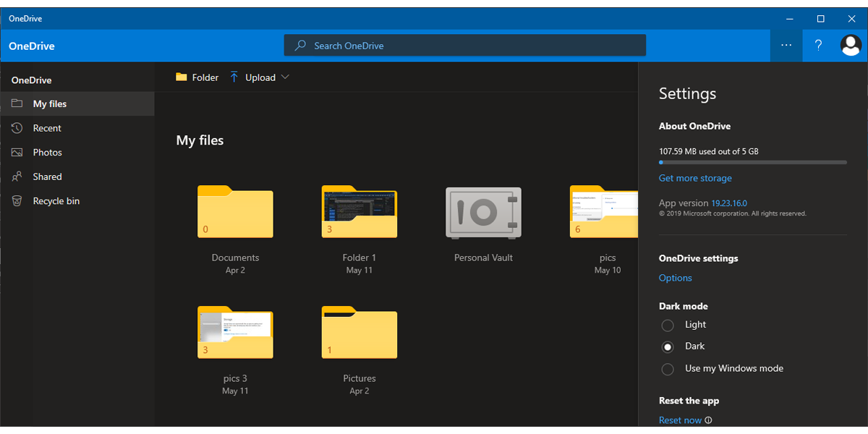The height and width of the screenshot is (434, 868).
Task: Click the OneDrive title bar label
Action: [25, 18]
